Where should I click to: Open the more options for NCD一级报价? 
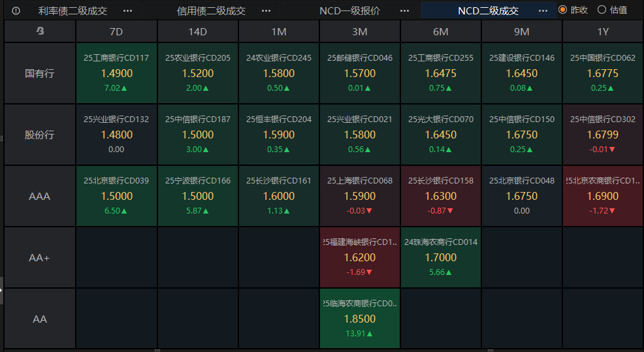404,11
